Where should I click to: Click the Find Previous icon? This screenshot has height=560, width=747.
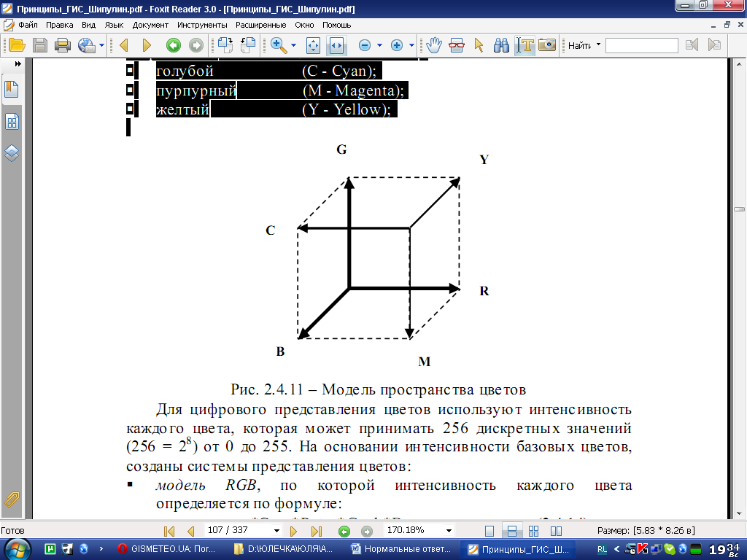pyautogui.click(x=692, y=46)
